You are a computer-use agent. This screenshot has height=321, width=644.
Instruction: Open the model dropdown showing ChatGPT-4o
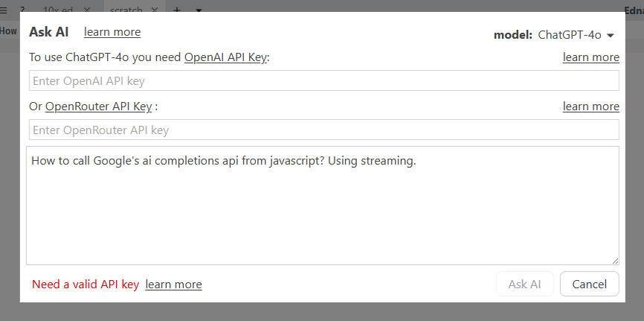pyautogui.click(x=576, y=35)
